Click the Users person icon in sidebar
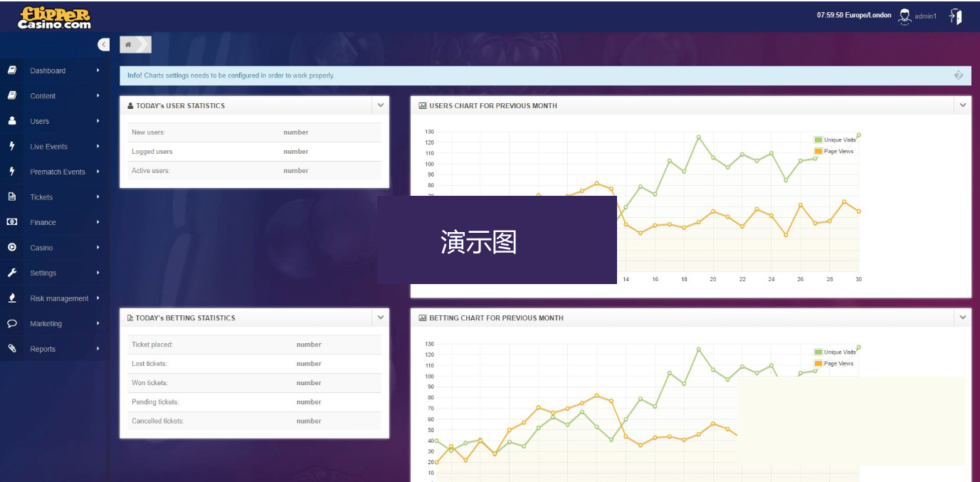This screenshot has width=980, height=482. tap(12, 121)
